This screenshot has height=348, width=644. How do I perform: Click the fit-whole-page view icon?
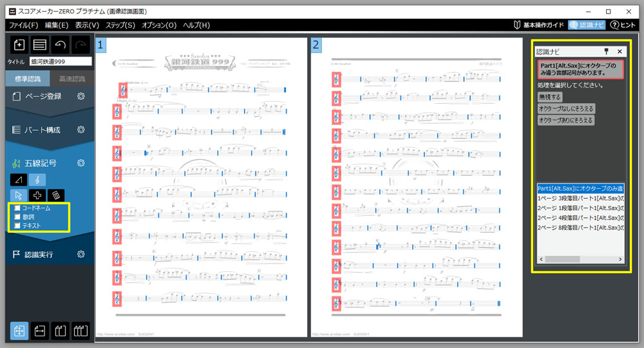[19, 331]
